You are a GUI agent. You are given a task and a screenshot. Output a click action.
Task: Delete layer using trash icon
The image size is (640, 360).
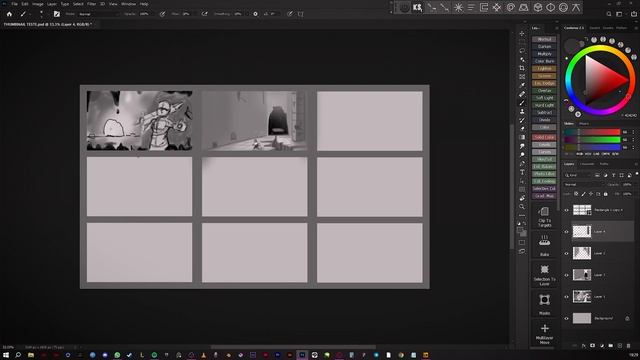(x=628, y=346)
